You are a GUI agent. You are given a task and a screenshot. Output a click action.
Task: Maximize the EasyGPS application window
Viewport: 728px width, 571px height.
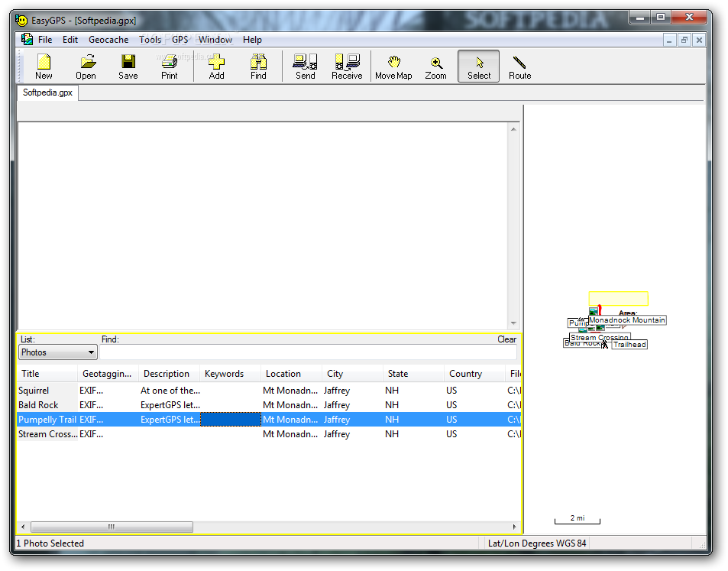(x=661, y=17)
